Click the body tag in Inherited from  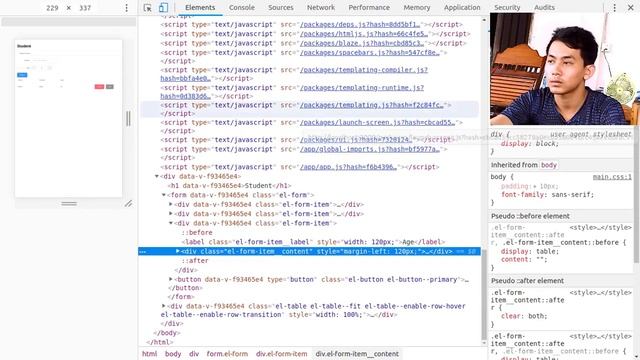tap(549, 165)
